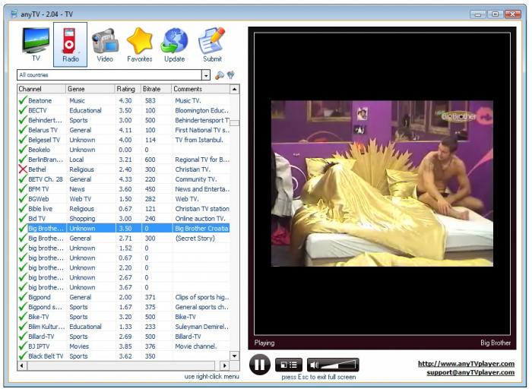Screen dimensions: 532x392
Task: Click the green check beside Belarus TV
Action: click(23, 130)
